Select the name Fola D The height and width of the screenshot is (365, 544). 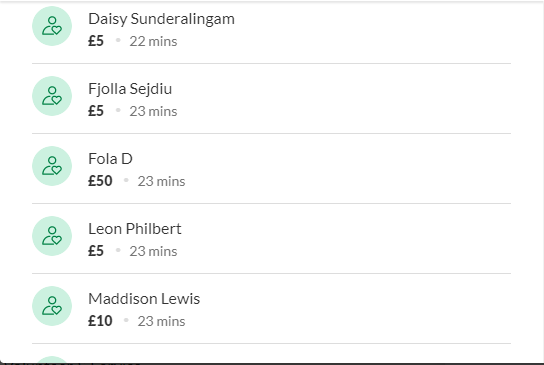tap(110, 159)
